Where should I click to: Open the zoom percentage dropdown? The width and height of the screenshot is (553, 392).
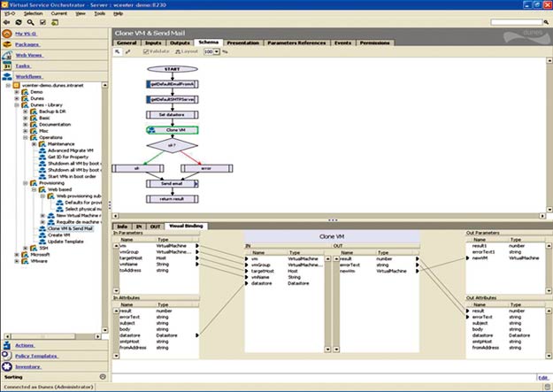[x=217, y=51]
